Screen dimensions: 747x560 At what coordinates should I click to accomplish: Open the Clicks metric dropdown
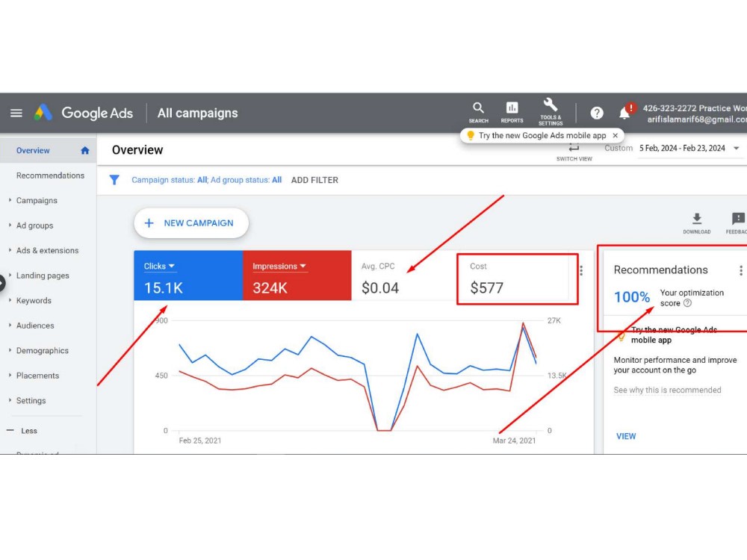(x=159, y=267)
